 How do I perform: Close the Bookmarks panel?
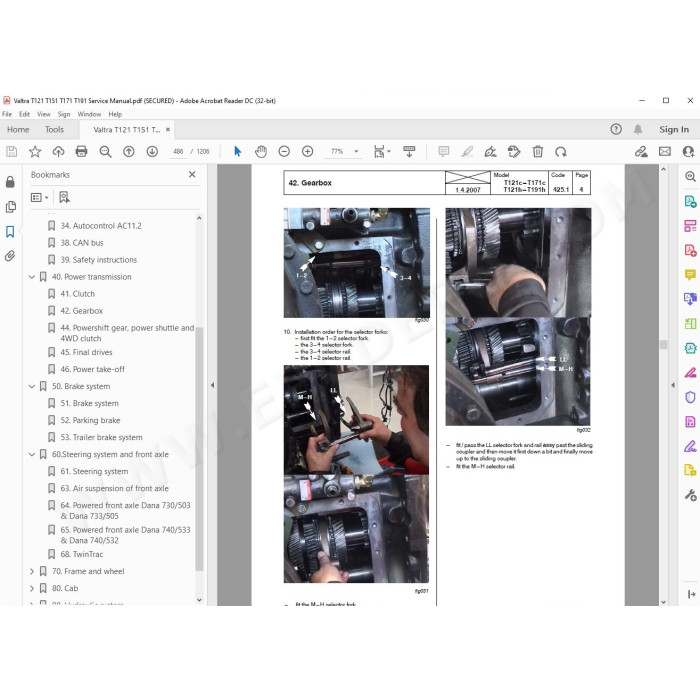click(x=192, y=174)
